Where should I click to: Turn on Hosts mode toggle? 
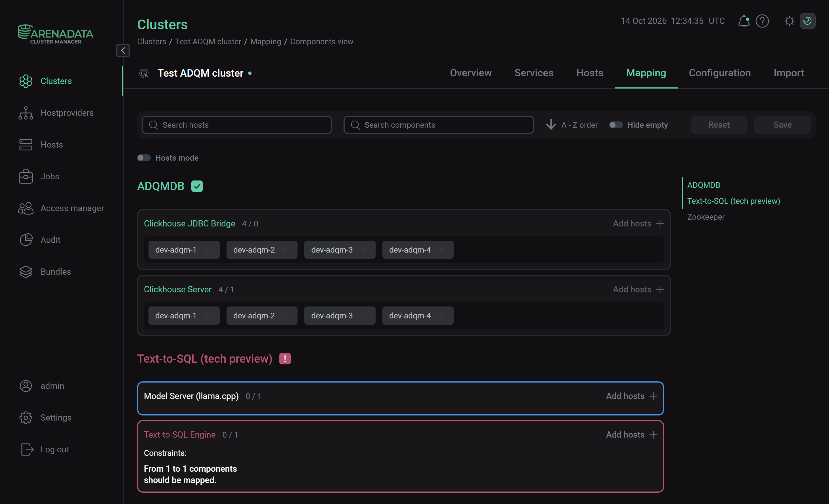pyautogui.click(x=144, y=158)
